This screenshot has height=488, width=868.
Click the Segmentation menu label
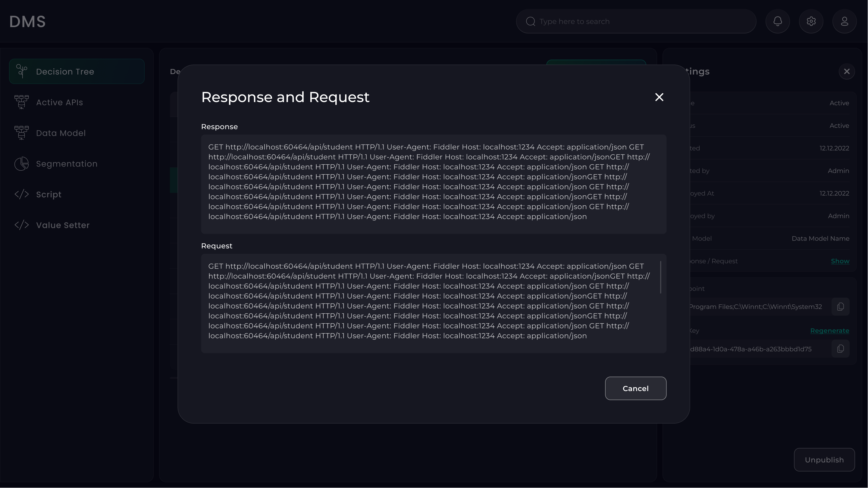coord(67,164)
